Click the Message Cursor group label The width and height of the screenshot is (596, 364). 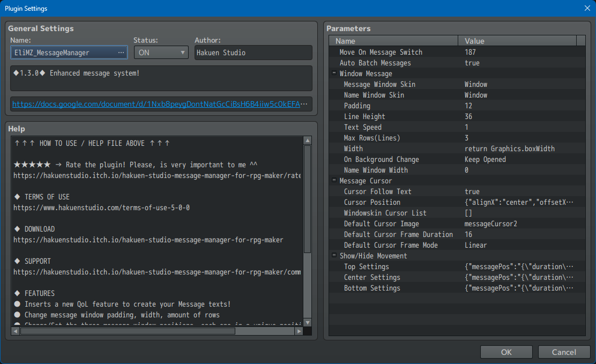pos(366,181)
